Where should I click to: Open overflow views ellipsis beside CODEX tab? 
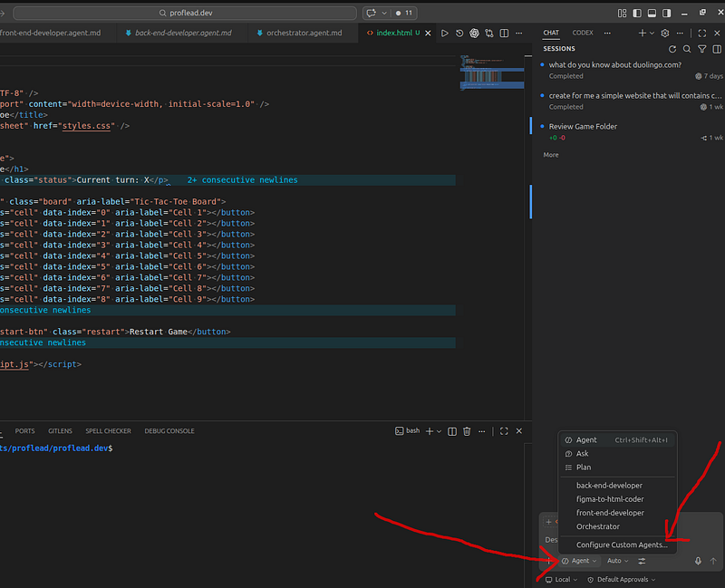click(x=607, y=33)
